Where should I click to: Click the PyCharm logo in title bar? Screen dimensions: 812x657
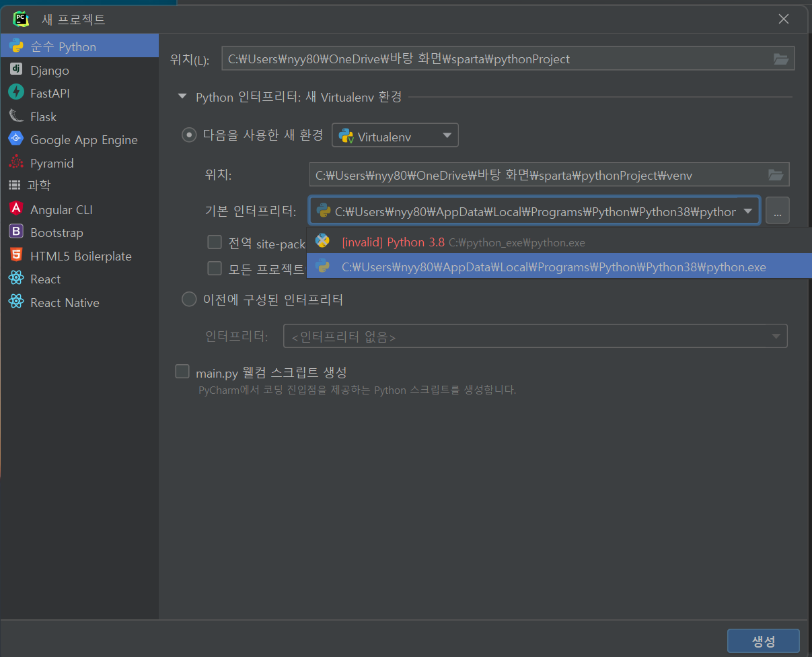point(21,19)
